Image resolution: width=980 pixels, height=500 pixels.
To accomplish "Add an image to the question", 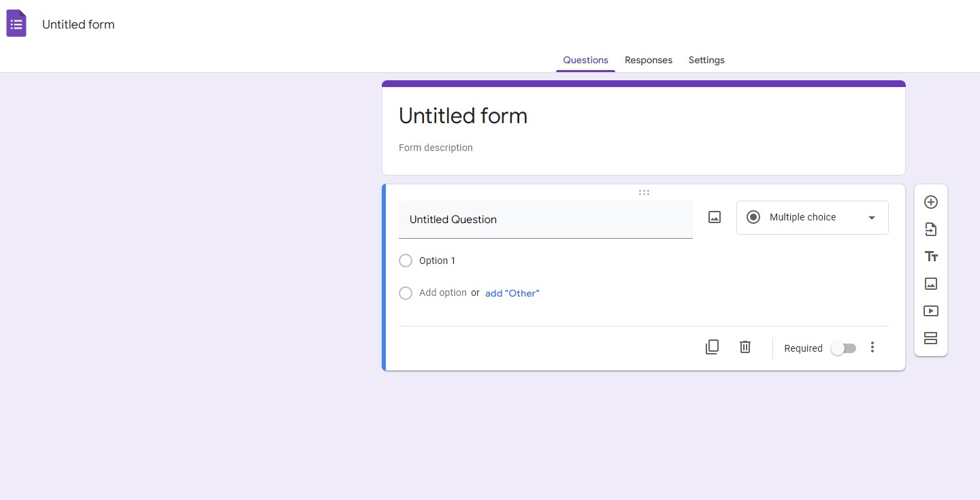I will [x=714, y=217].
